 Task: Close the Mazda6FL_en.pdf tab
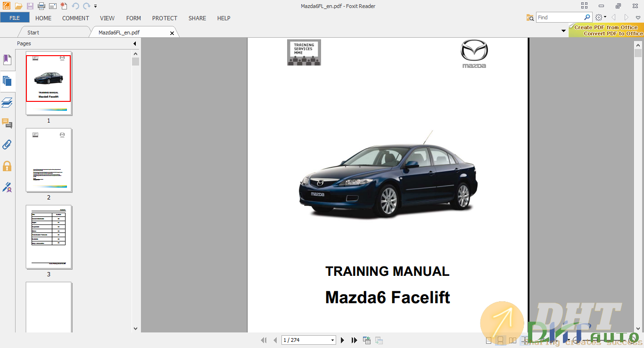172,33
